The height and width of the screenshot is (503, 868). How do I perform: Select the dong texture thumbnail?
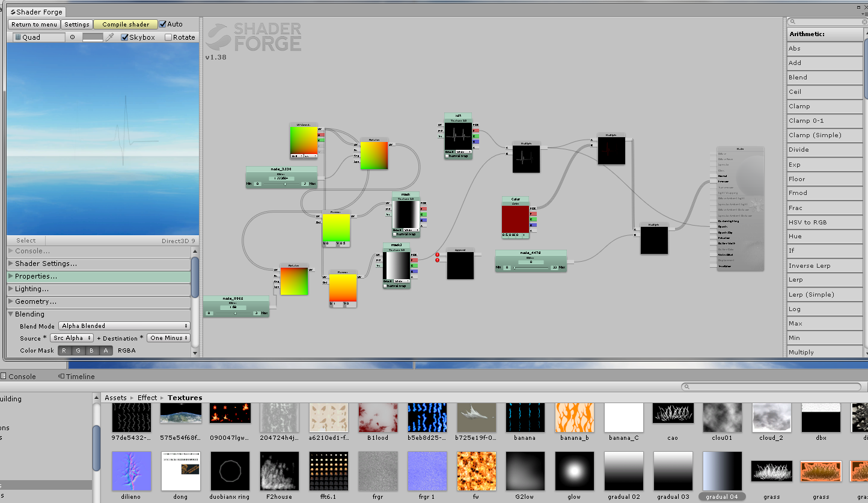point(180,471)
